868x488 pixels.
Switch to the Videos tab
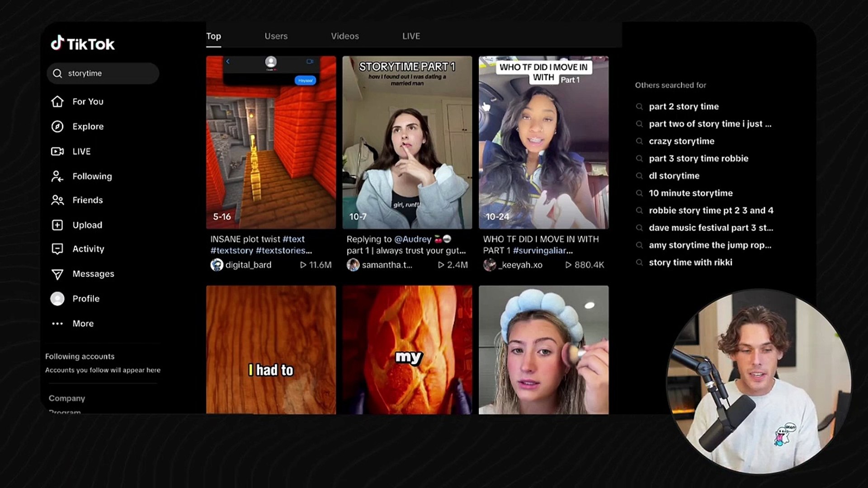[344, 36]
